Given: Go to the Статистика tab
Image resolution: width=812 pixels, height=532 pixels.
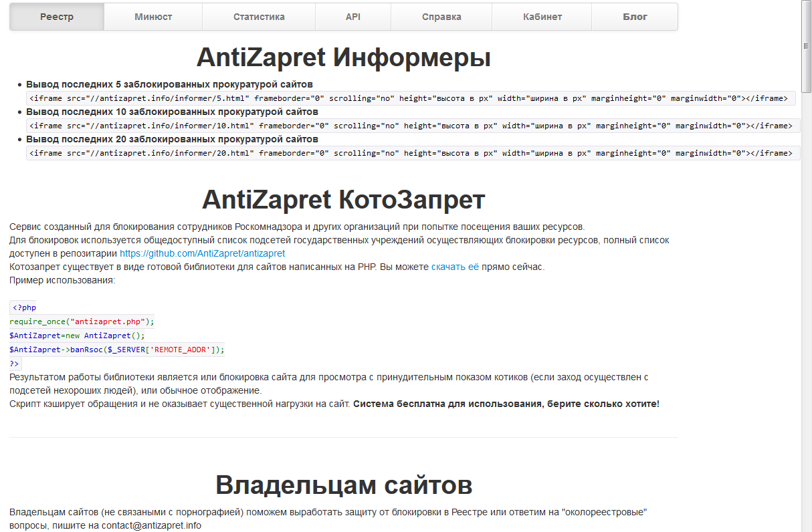Looking at the screenshot, I should (x=259, y=17).
